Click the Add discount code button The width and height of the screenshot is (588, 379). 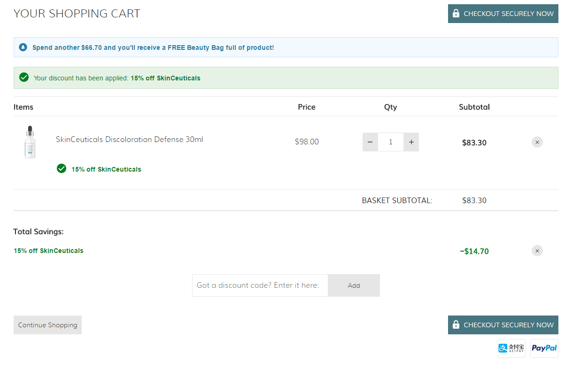click(x=354, y=285)
